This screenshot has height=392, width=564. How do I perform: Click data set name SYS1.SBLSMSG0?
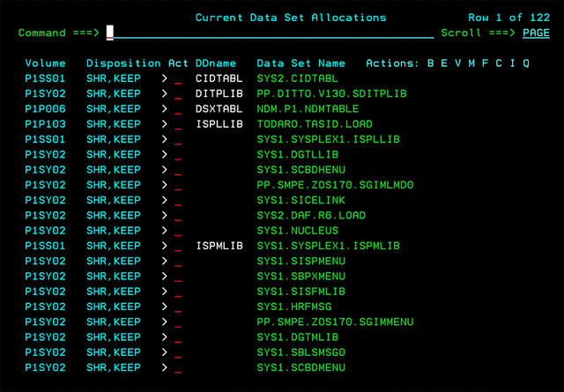[x=301, y=352]
